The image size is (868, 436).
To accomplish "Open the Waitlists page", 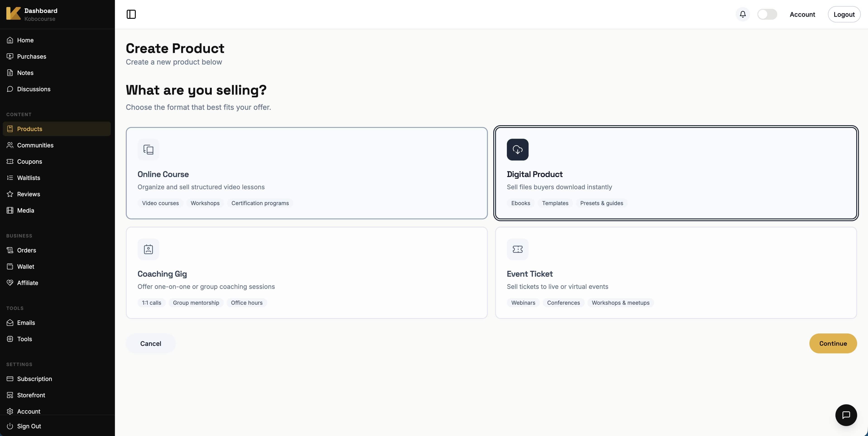I will (x=57, y=178).
